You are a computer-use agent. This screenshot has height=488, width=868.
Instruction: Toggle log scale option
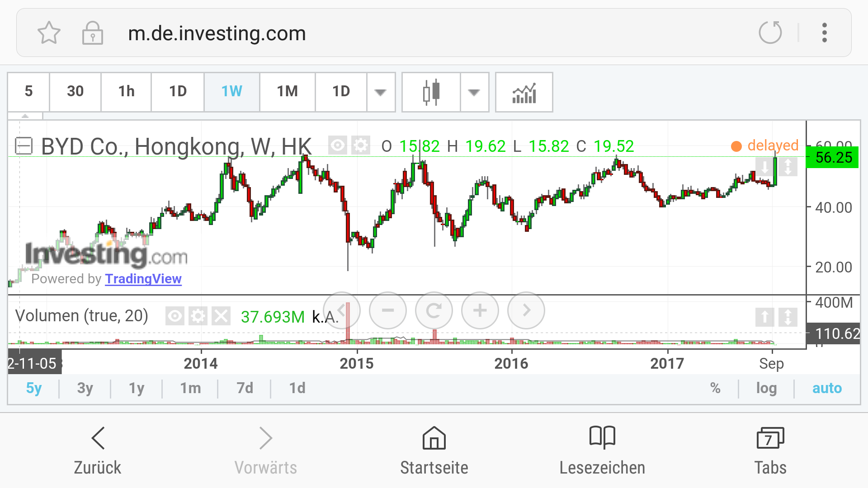(766, 388)
